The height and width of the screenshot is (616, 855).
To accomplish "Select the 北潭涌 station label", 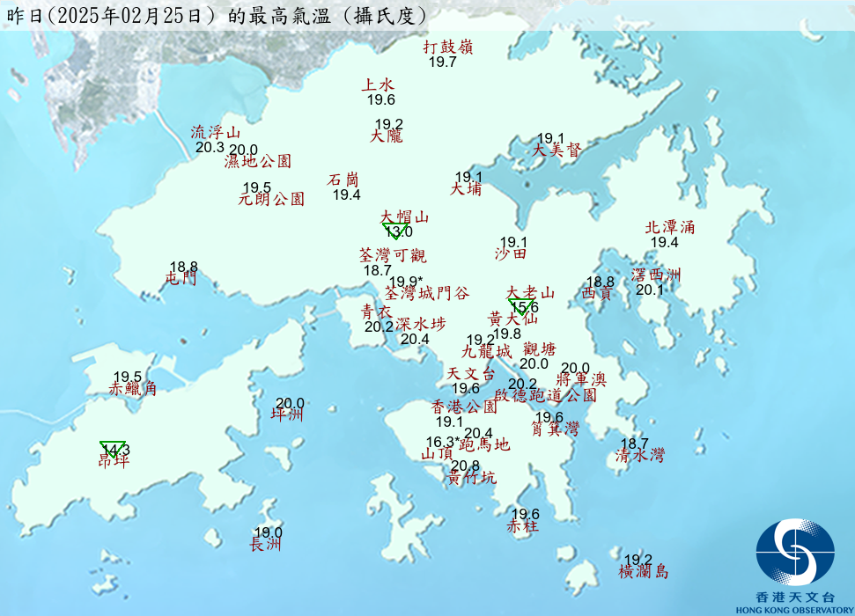I will point(670,228).
